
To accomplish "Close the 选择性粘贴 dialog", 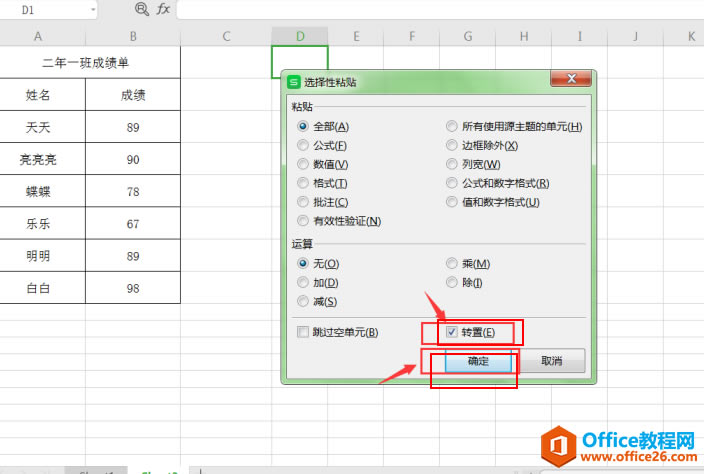I will tap(571, 79).
